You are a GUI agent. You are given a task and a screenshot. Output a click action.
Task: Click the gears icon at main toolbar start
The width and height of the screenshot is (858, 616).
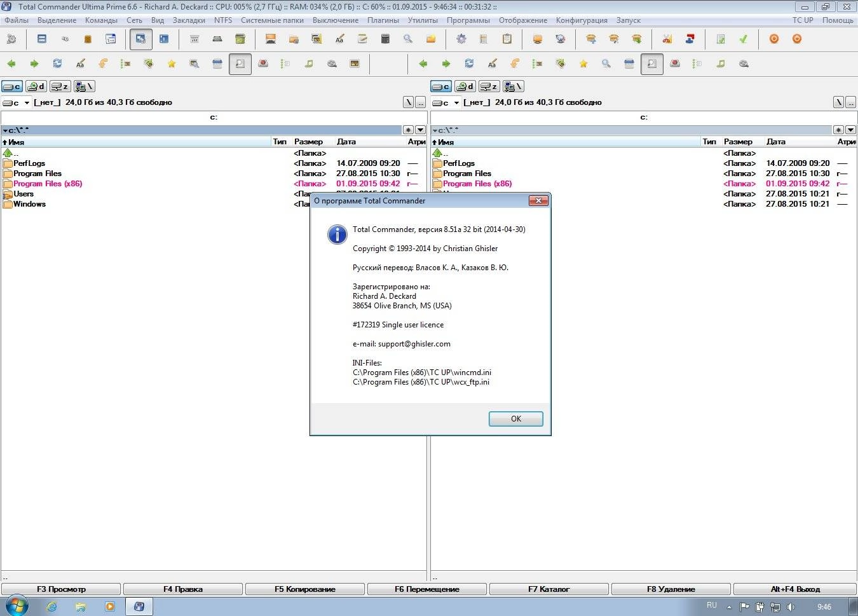tap(11, 39)
